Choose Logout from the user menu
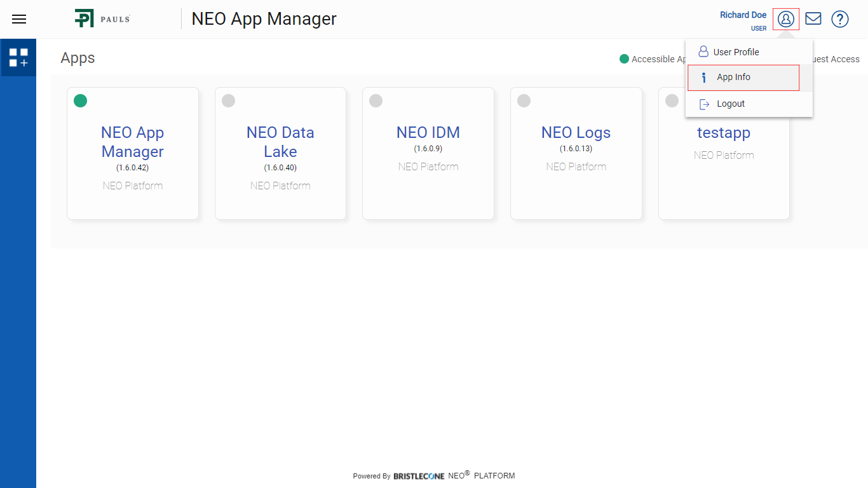Image resolution: width=868 pixels, height=488 pixels. pos(749,104)
